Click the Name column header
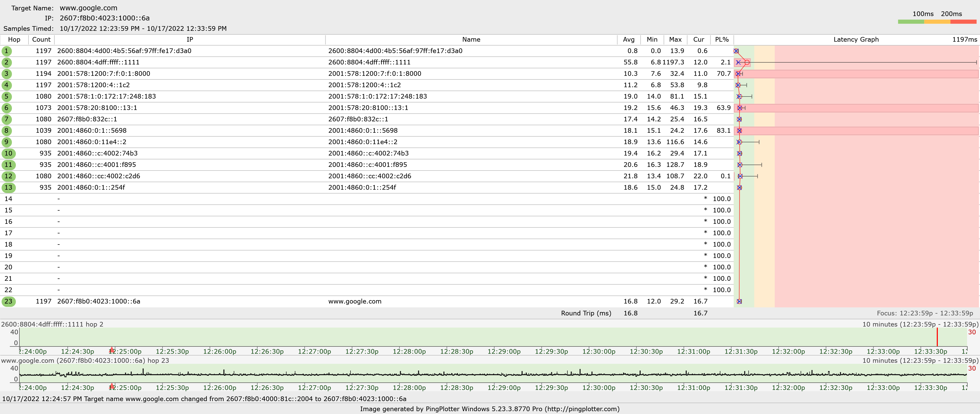Image resolution: width=980 pixels, height=414 pixels. click(471, 40)
